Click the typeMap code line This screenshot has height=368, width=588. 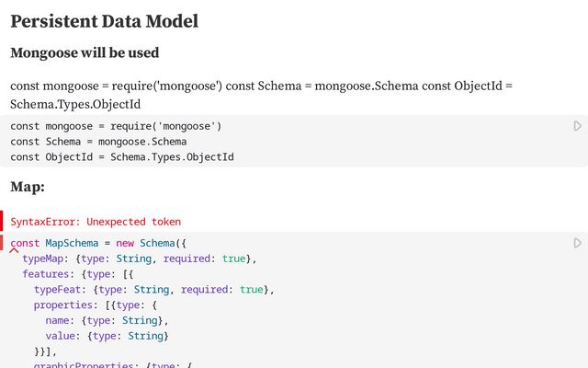point(140,259)
